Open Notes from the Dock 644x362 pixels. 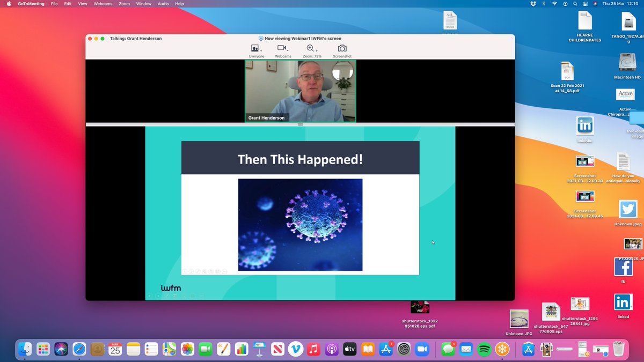pos(133,349)
